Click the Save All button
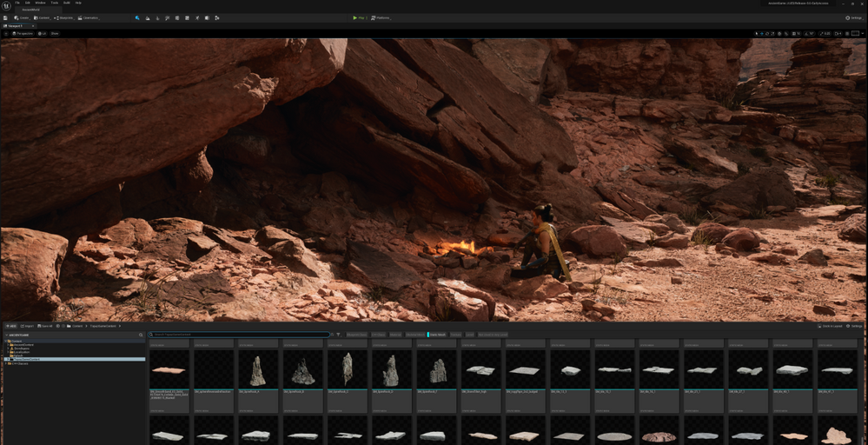 45,326
